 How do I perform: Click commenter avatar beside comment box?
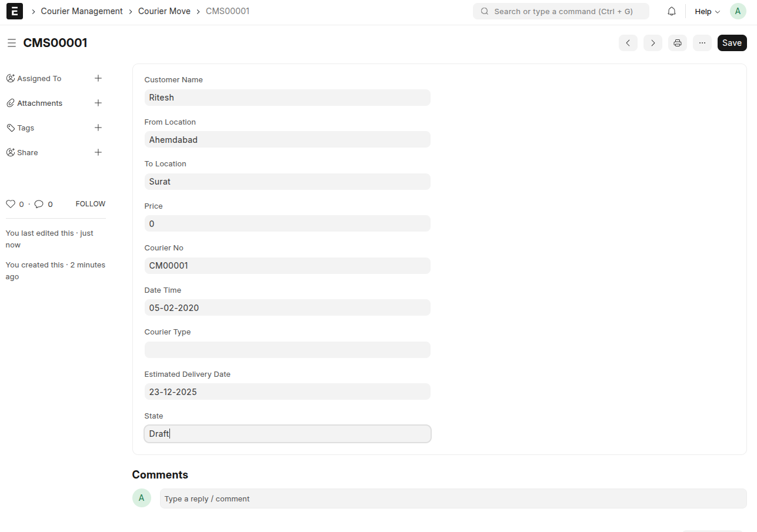coord(141,498)
